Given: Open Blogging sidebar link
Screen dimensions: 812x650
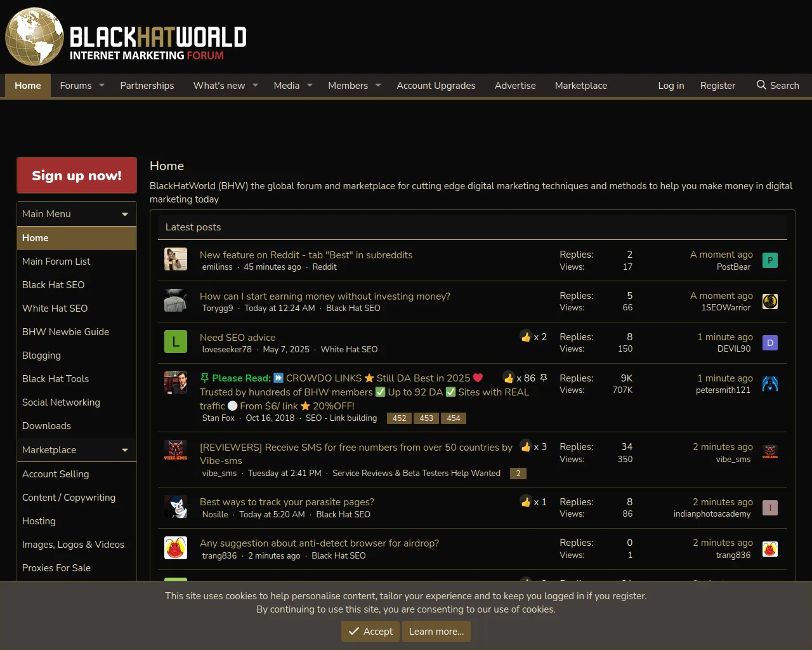Looking at the screenshot, I should (x=77, y=355).
